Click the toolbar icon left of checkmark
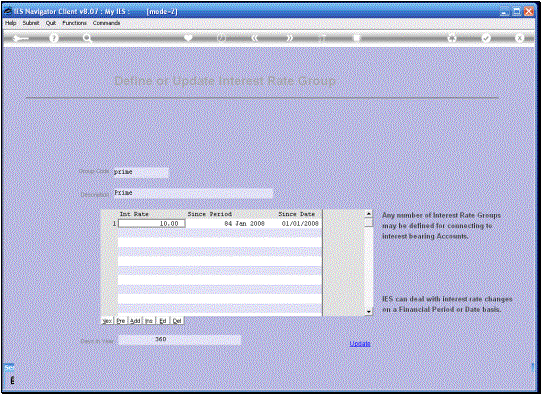The width and height of the screenshot is (541, 394). click(452, 38)
